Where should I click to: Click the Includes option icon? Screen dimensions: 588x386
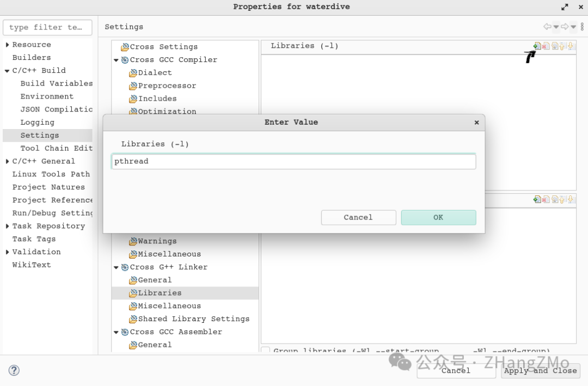(x=133, y=99)
